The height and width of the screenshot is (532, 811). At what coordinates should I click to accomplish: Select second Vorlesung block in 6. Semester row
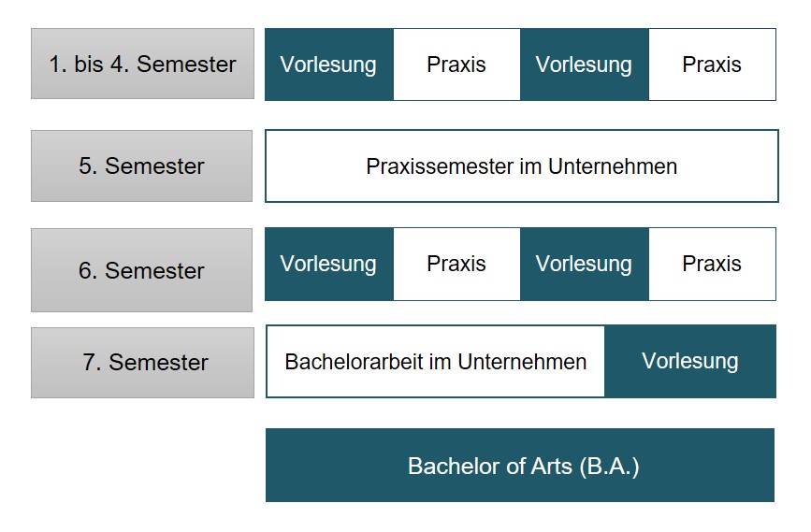pyautogui.click(x=585, y=264)
